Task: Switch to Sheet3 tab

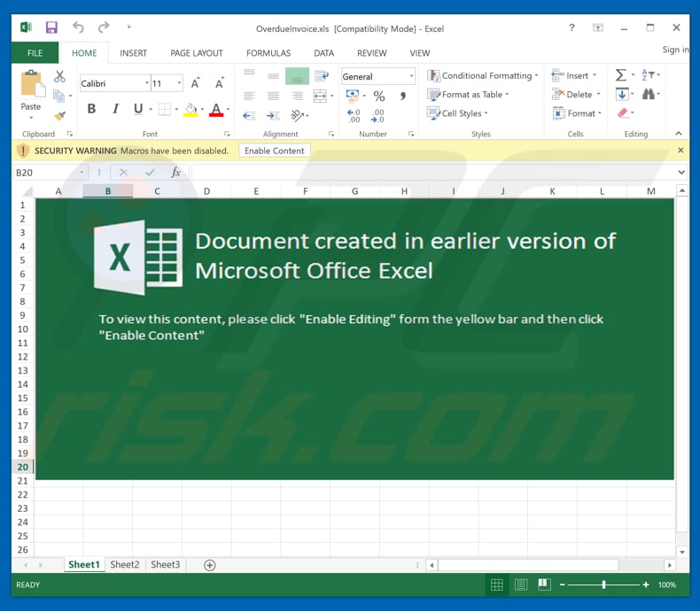Action: point(165,565)
